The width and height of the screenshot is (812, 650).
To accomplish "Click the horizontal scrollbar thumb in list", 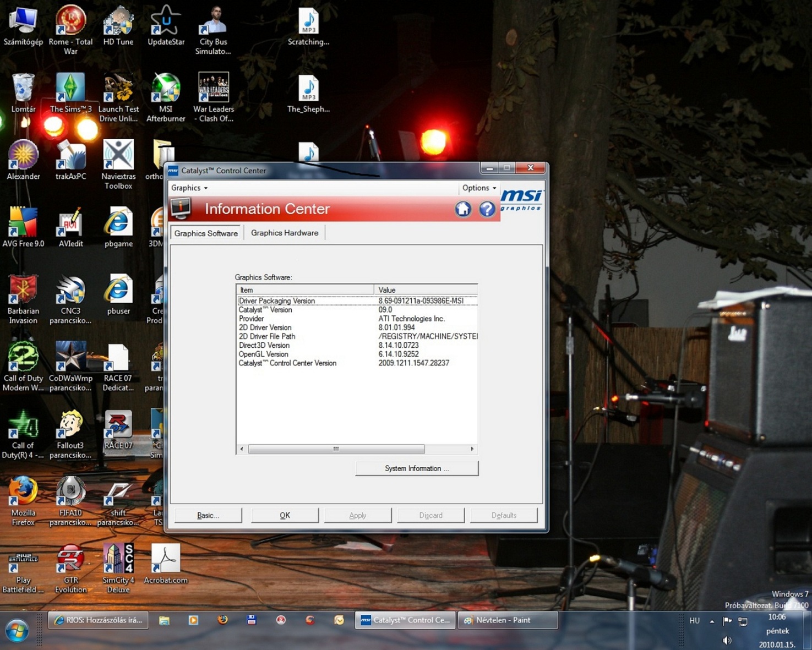I will coord(336,449).
